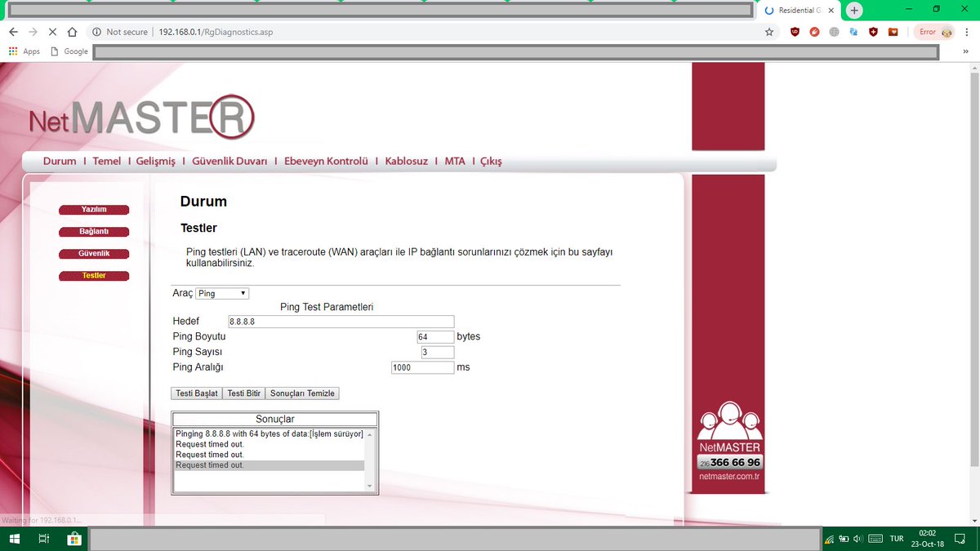The width and height of the screenshot is (980, 551).
Task: Open the MTA menu
Action: pos(455,161)
